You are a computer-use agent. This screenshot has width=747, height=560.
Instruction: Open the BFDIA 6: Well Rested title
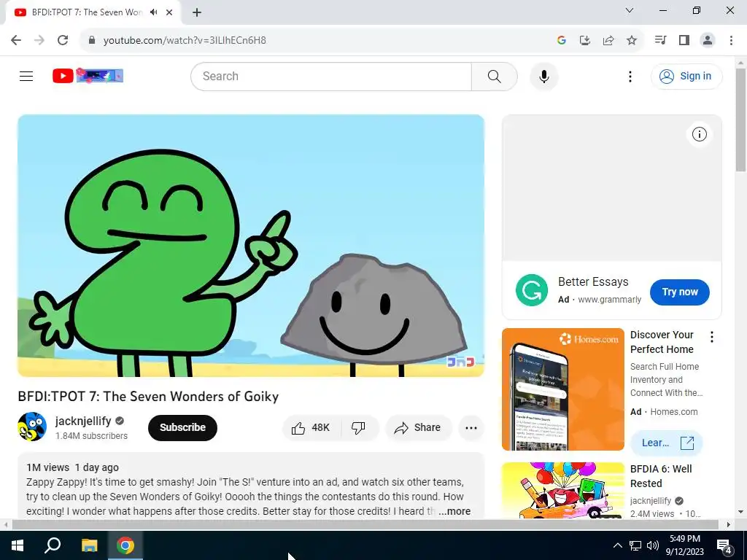point(661,476)
